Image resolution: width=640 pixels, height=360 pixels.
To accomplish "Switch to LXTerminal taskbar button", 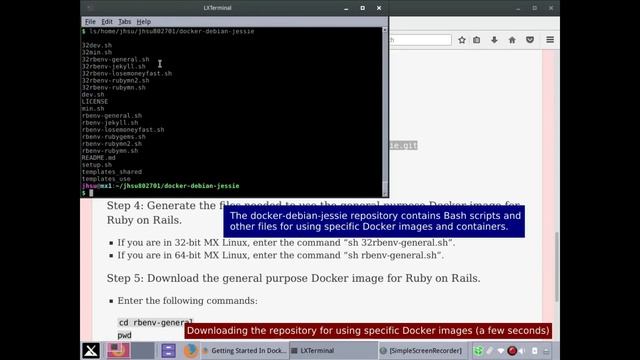I will pos(333,350).
